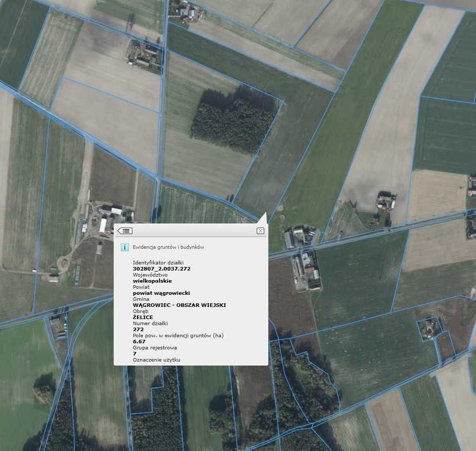Select the precinct name 'ŻELICE'
476x451 pixels.
click(x=142, y=318)
